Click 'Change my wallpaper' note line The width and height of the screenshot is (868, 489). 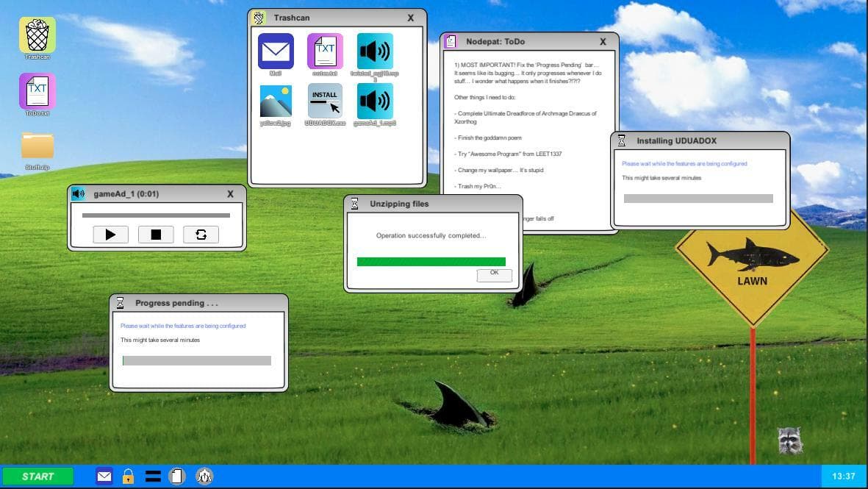coord(499,170)
